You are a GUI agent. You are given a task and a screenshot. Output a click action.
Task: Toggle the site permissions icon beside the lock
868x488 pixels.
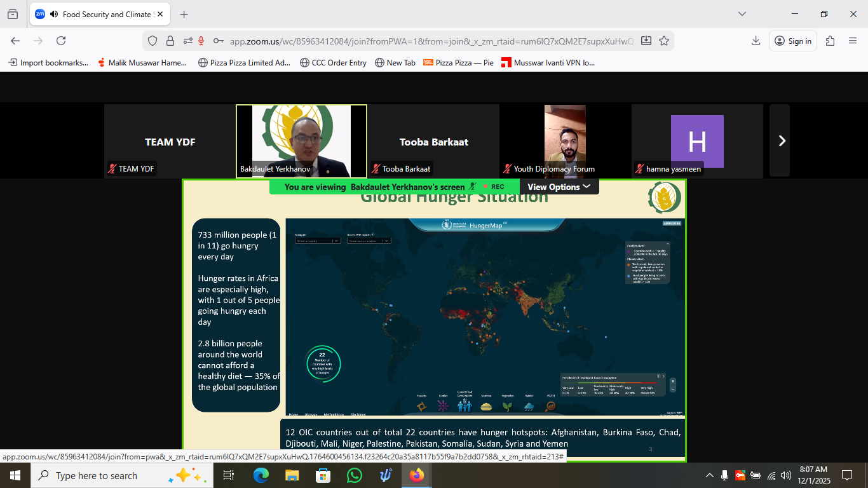(x=187, y=41)
